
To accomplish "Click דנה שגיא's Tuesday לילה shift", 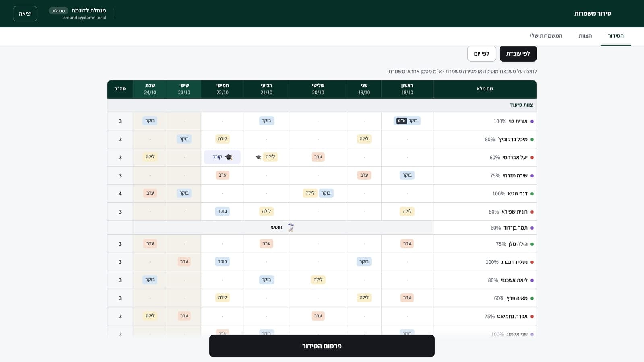I will 310,193.
